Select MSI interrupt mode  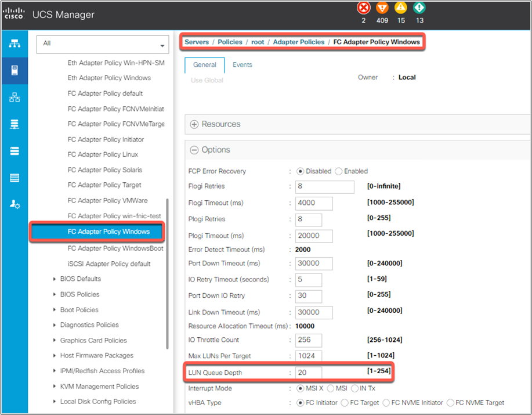331,388
